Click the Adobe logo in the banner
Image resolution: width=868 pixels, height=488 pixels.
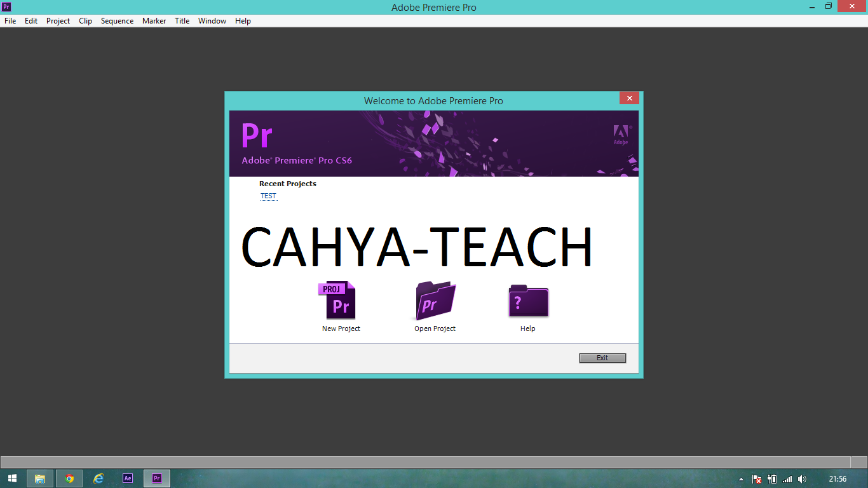pos(621,135)
